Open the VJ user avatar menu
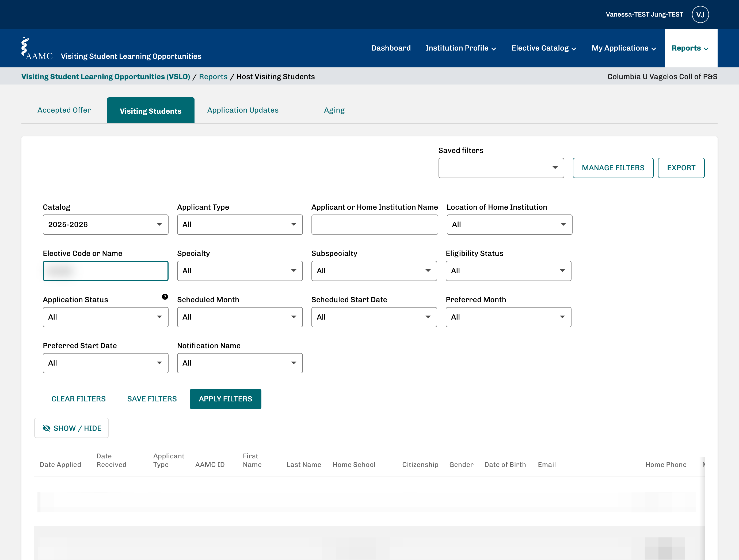Image resolution: width=739 pixels, height=560 pixels. pyautogui.click(x=700, y=14)
